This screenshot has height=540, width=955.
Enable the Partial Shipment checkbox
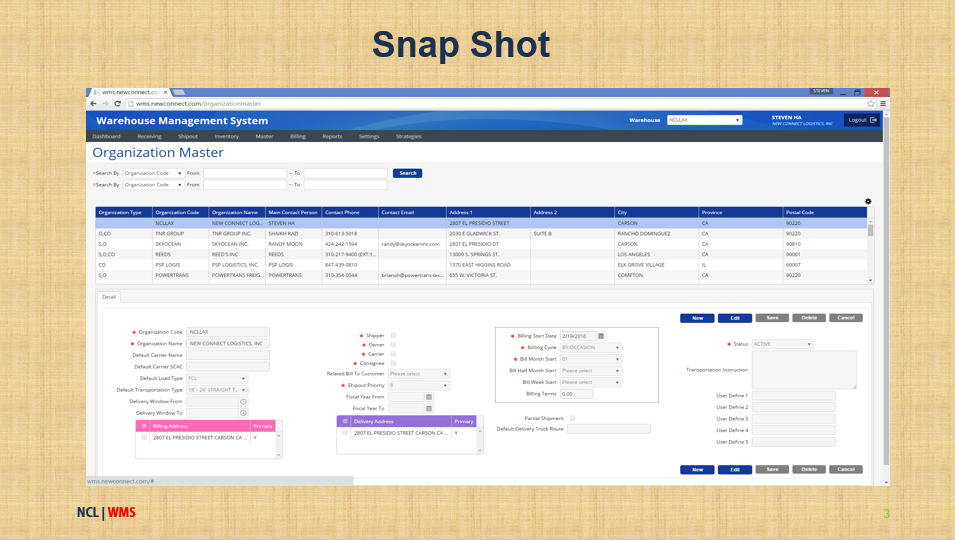(573, 418)
